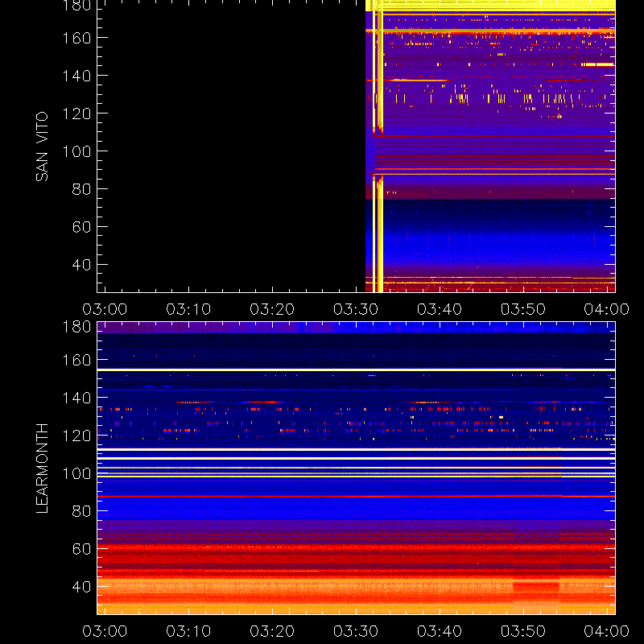Choose 03:00 time label below Learmonth plot
Screen dimensions: 644x644
point(105,631)
